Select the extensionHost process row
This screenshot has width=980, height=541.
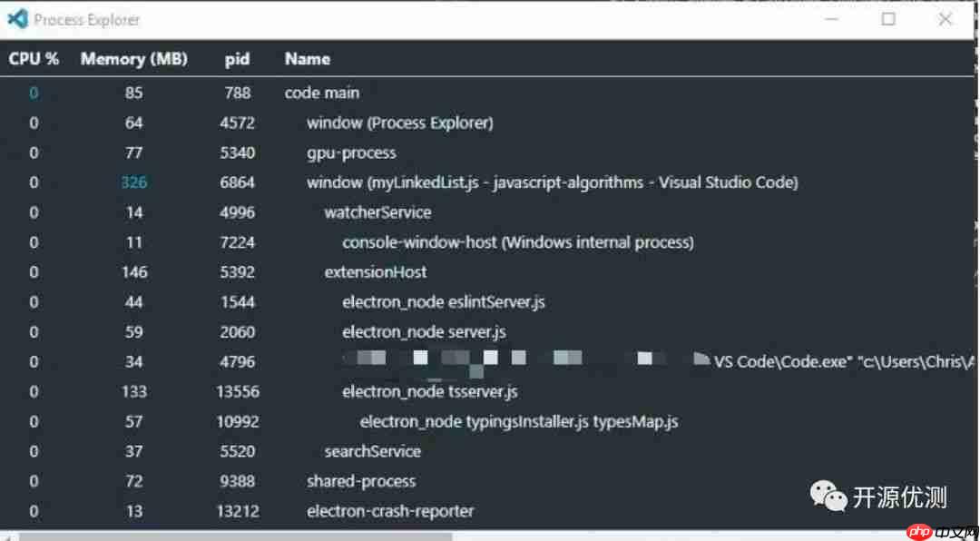point(376,272)
